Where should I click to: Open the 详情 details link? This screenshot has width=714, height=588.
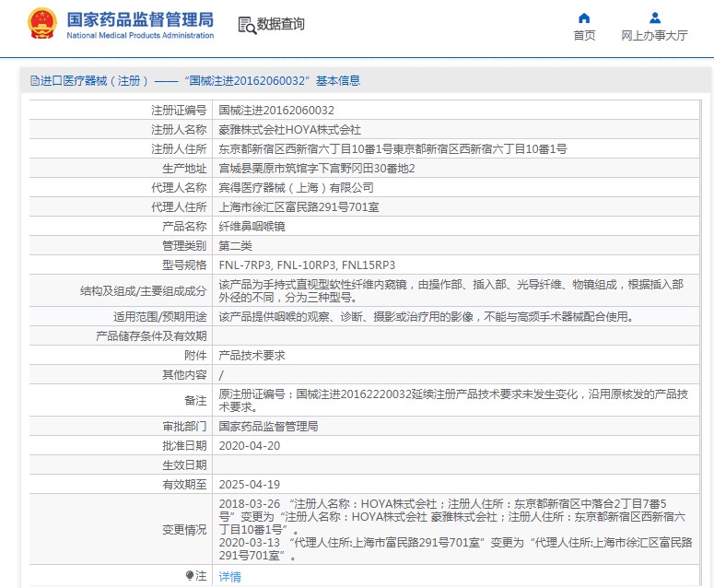[x=230, y=577]
